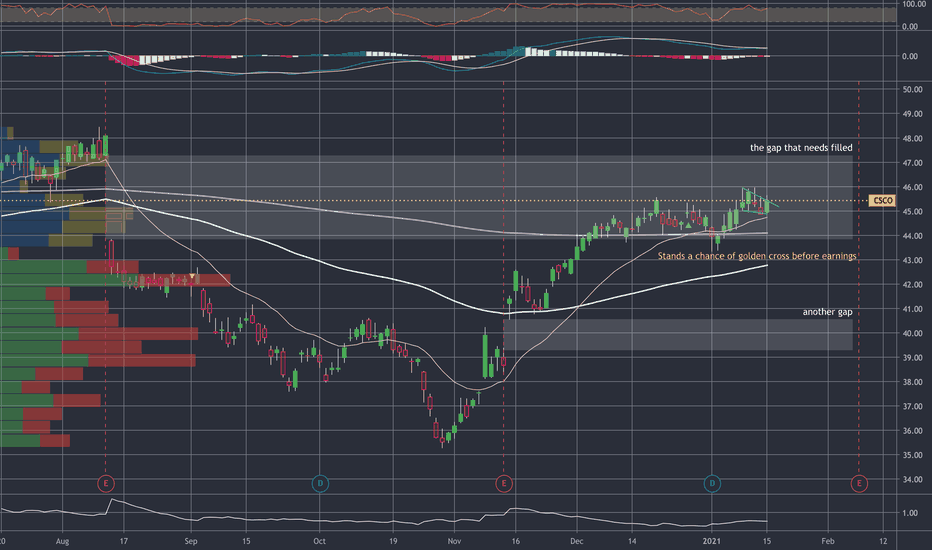Screen dimensions: 932x550
Task: Click the Oct label on time axis
Action: click(x=319, y=541)
